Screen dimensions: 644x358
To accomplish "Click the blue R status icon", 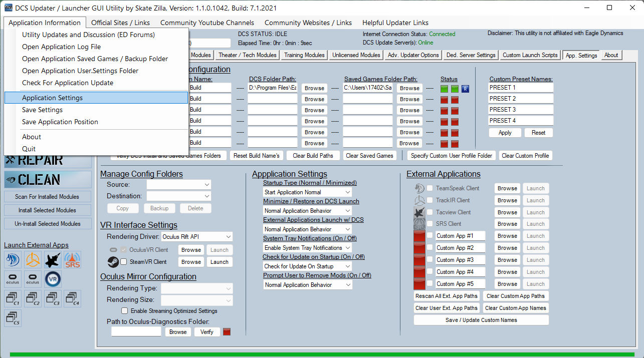I will coord(465,88).
